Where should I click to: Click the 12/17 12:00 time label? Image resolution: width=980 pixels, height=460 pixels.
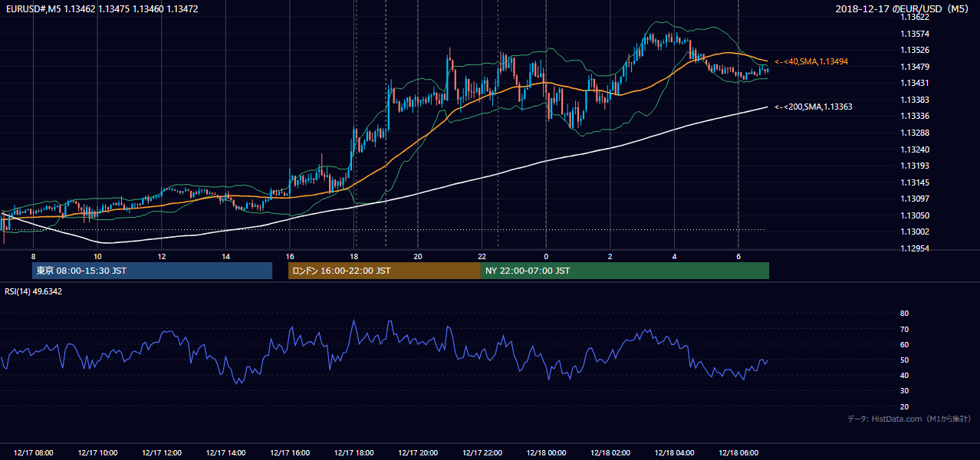point(162,453)
